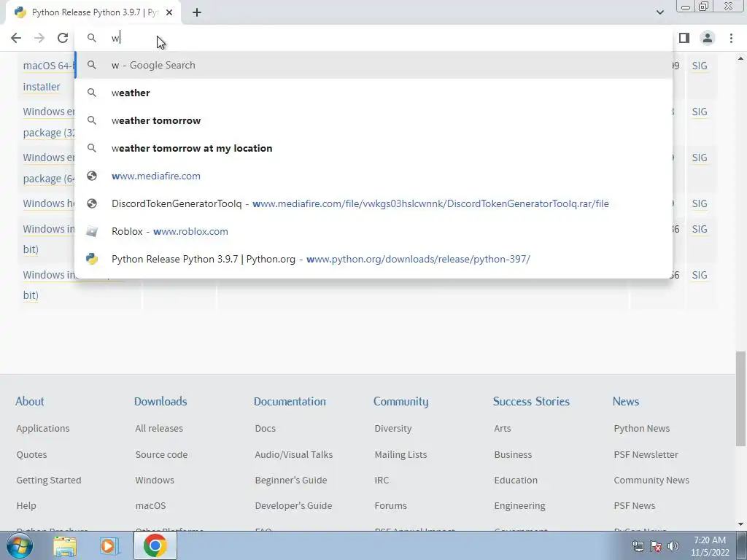Image resolution: width=747 pixels, height=560 pixels.
Task: Open the Mailing Lists link
Action: (x=400, y=455)
